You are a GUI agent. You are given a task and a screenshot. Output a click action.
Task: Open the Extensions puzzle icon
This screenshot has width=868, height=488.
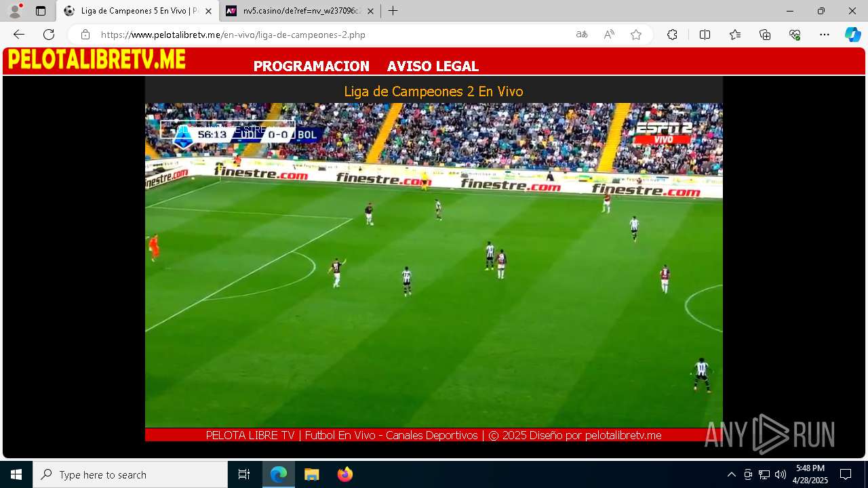tap(672, 35)
